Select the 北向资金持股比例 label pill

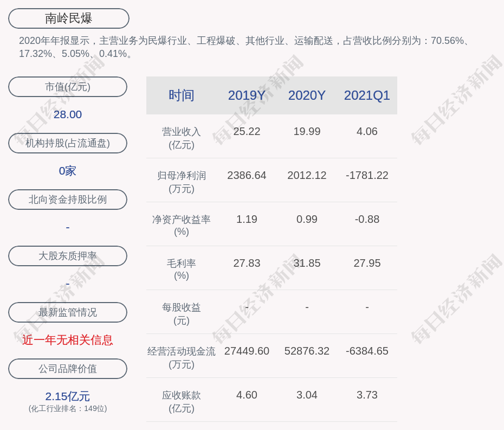[68, 200]
